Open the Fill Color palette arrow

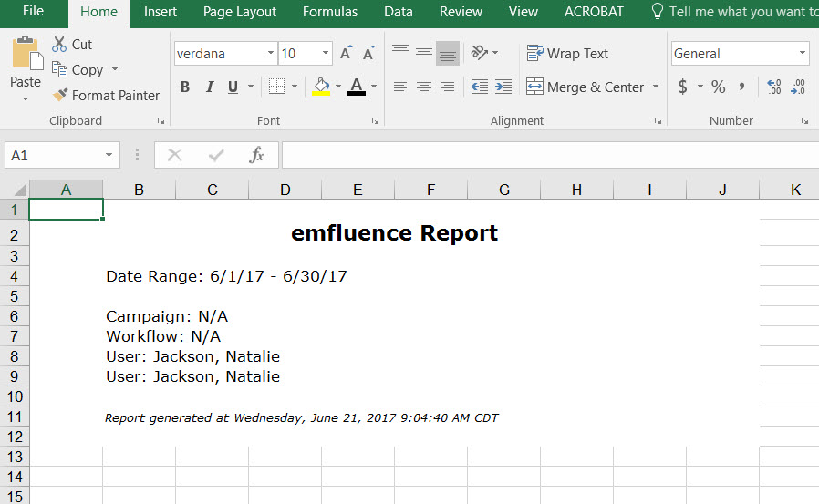[338, 87]
